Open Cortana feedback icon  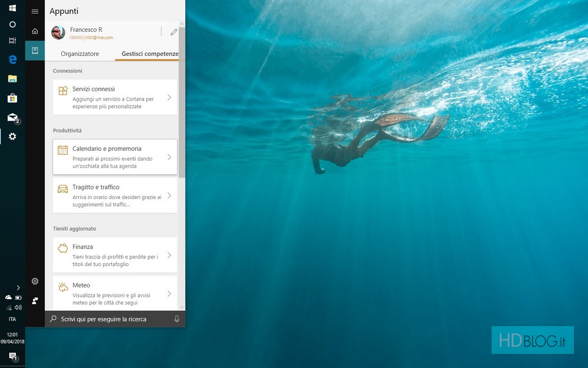(35, 301)
